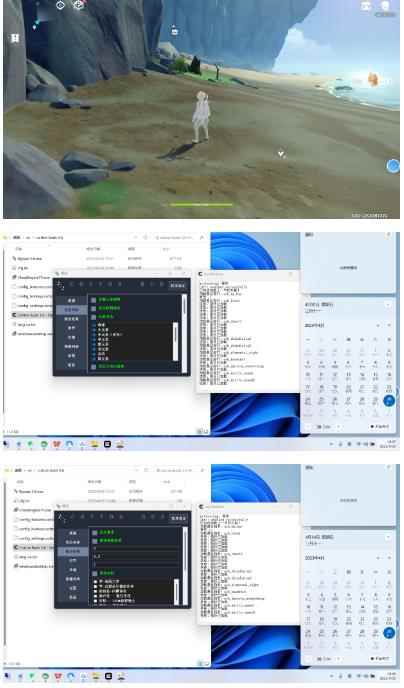Open the black square app icon in the upper desktop's taskbar

[107, 444]
